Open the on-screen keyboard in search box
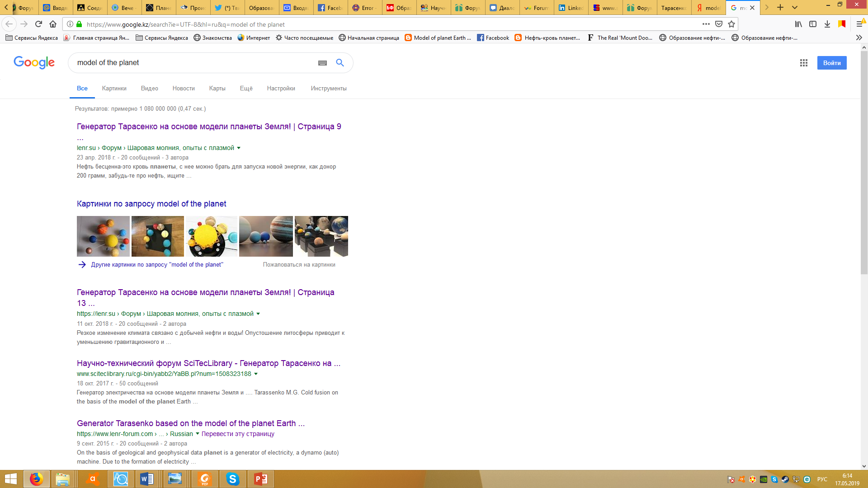Image resolution: width=868 pixels, height=488 pixels. (322, 63)
